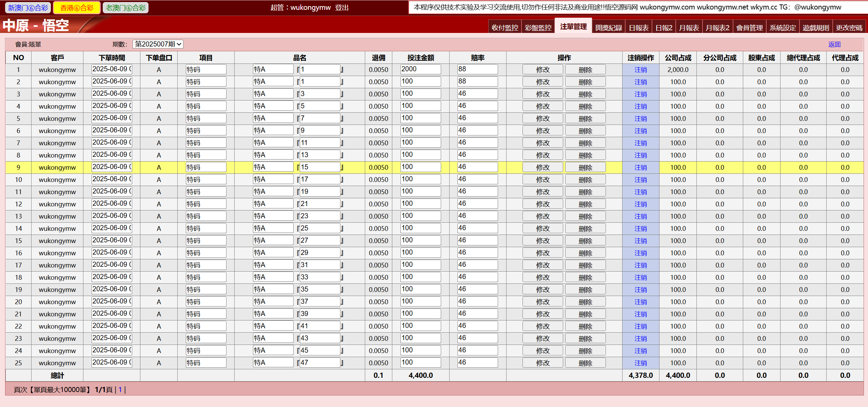This screenshot has height=407, width=868.
Task: Switch to 新澳门⑥合彩 lottery
Action: pos(28,7)
